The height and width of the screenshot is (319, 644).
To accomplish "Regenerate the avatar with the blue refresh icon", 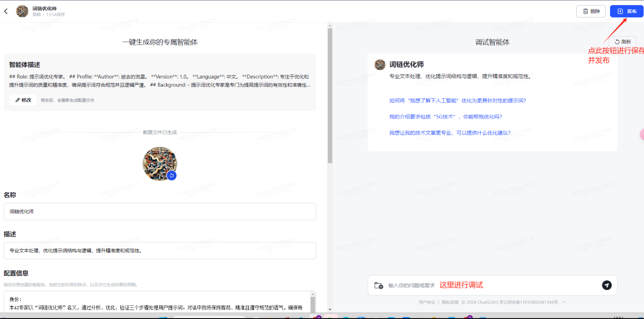I will (172, 175).
